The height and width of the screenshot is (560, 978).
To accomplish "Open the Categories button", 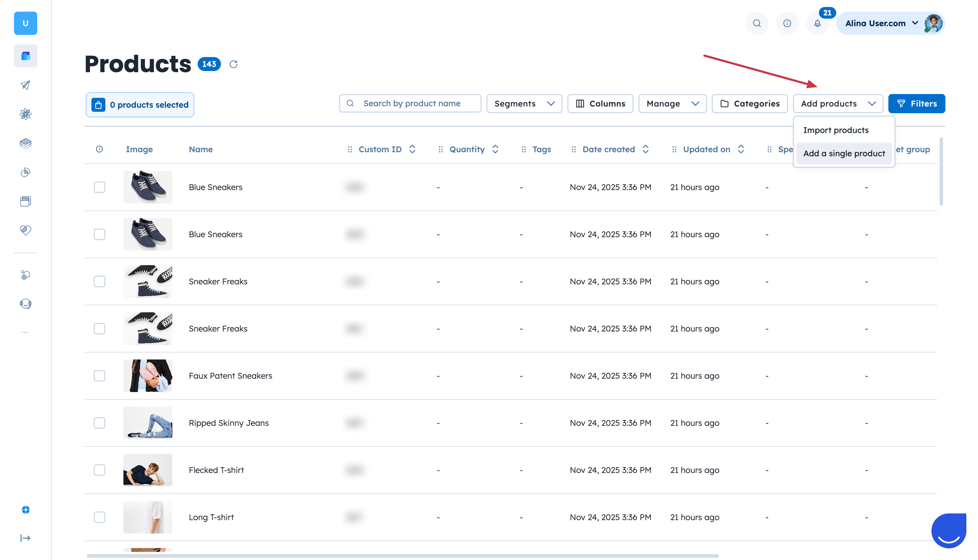I will tap(750, 104).
